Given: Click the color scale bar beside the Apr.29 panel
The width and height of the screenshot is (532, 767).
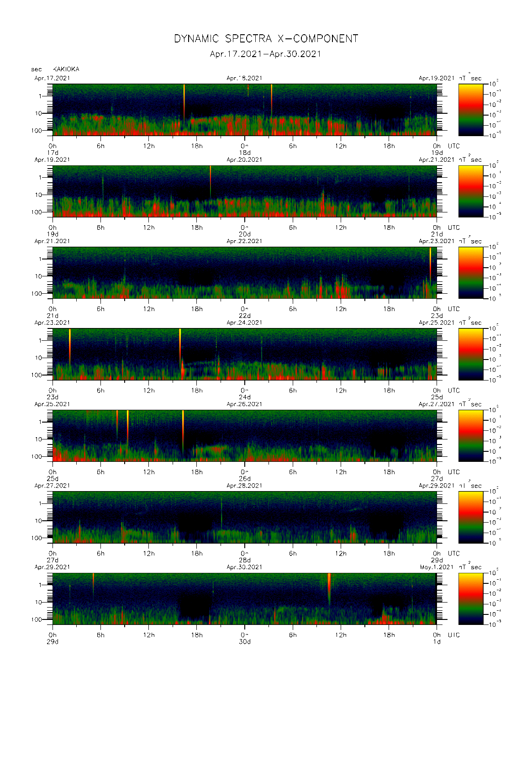Looking at the screenshot, I should (471, 598).
